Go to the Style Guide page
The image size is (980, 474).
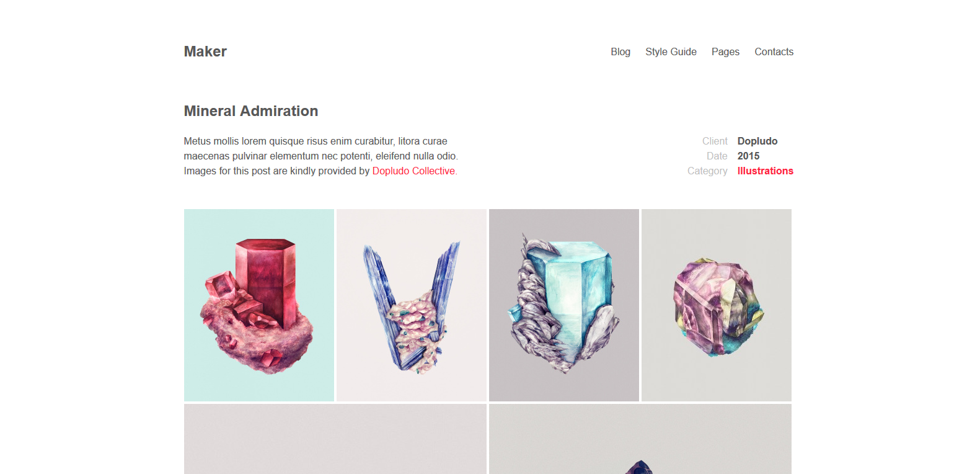pos(671,51)
